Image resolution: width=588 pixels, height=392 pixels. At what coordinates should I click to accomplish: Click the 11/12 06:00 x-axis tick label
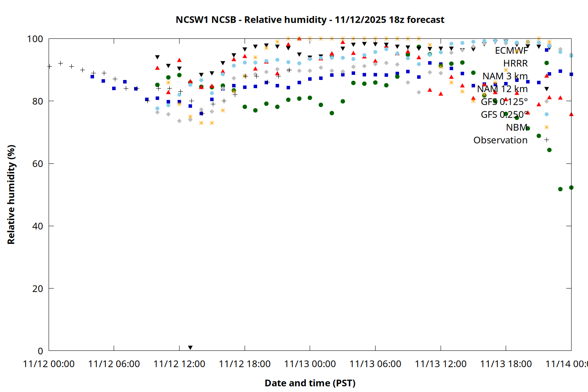(114, 364)
